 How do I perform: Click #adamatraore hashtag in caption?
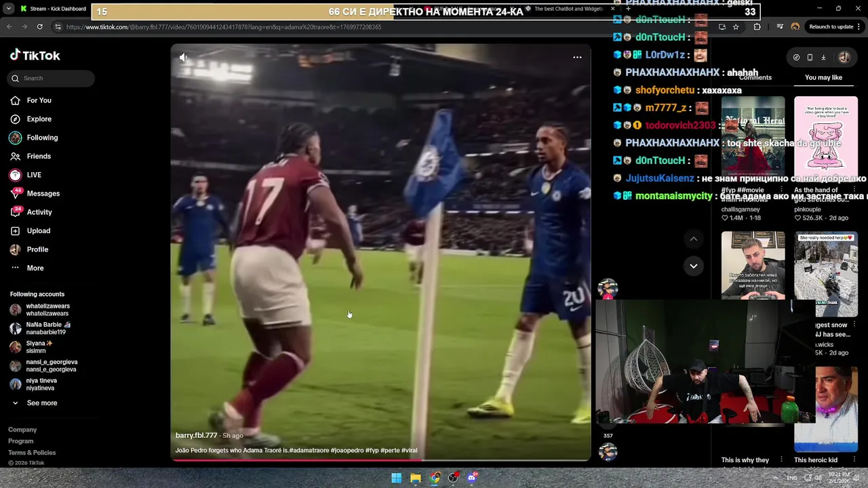tap(309, 451)
